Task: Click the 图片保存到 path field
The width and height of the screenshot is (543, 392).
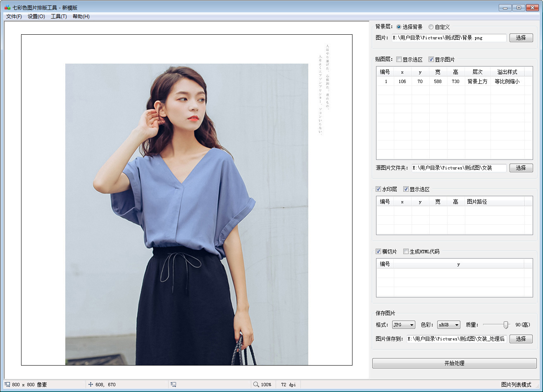Action: [457, 339]
